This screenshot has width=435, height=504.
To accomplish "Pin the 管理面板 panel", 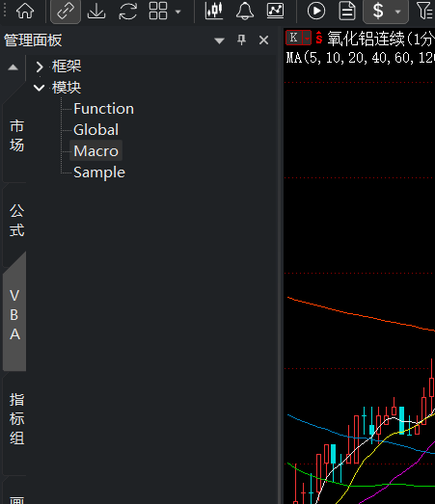I will [x=241, y=40].
